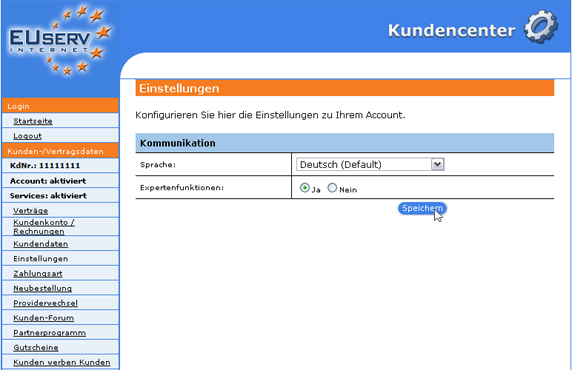Click the Kundencenter gear icon
Image resolution: width=572 pixels, height=370 pixels.
click(x=541, y=27)
